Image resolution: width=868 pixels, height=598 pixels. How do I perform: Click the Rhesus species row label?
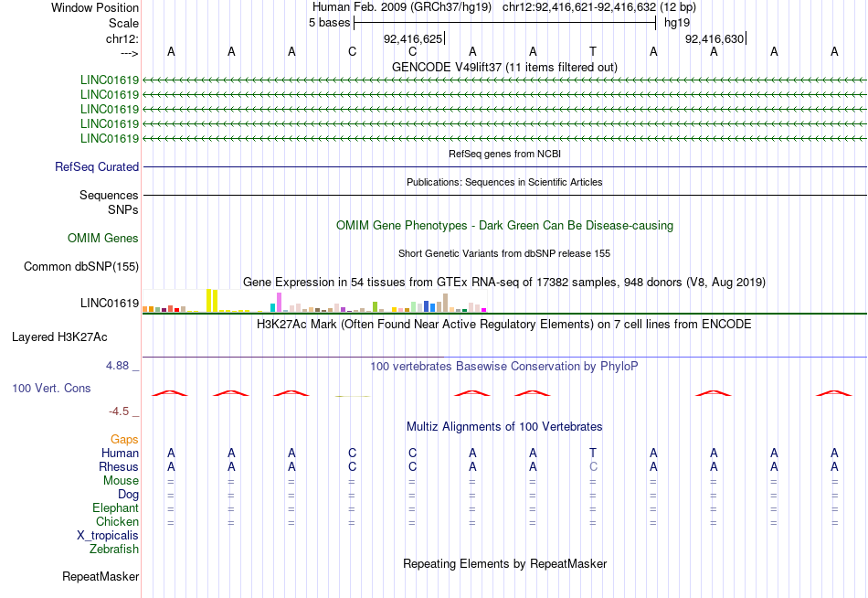pos(119,467)
